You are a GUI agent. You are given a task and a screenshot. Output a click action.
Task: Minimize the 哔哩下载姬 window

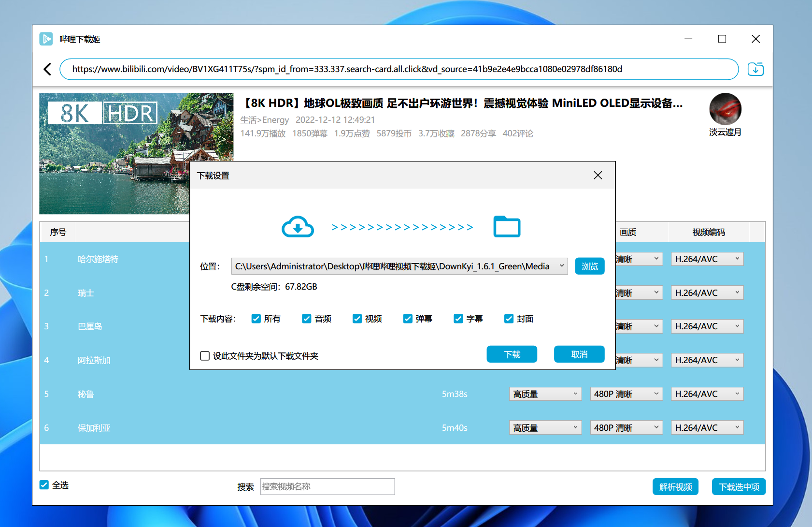688,39
